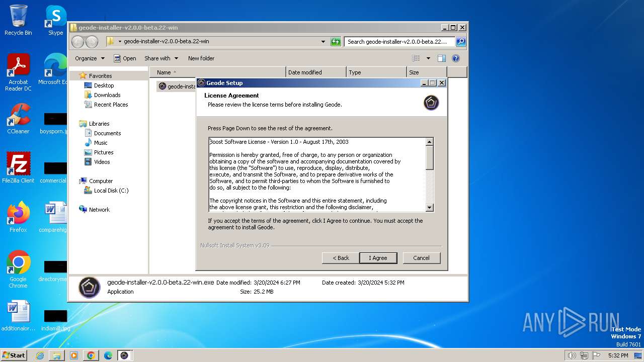Click the media player taskbar icon
The height and width of the screenshot is (362, 644).
coord(74,355)
